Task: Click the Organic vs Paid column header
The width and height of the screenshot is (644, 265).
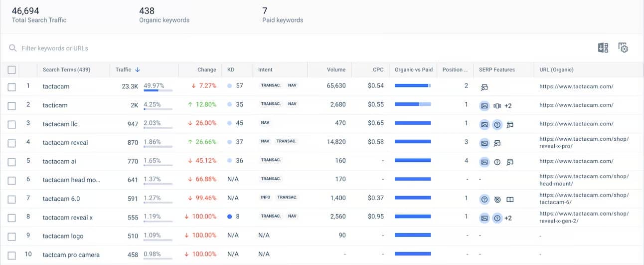Action: click(414, 70)
